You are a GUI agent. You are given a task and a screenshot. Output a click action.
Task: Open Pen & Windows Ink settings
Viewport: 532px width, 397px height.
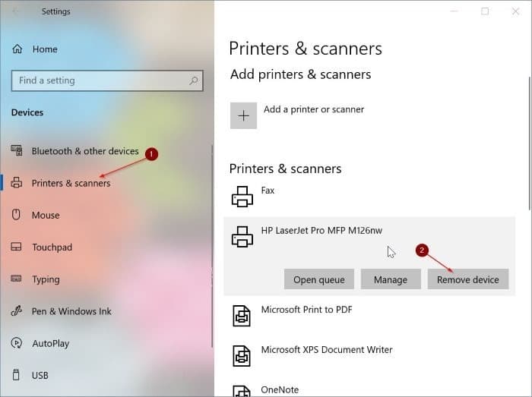tap(71, 311)
